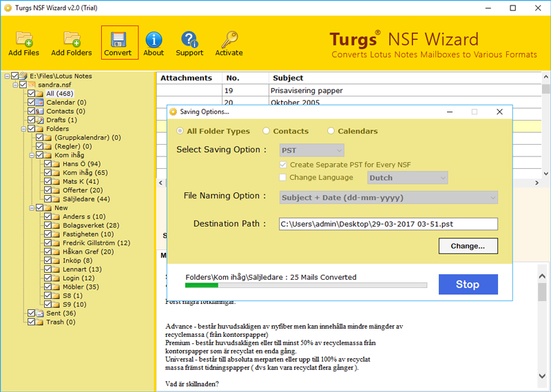Collapse the sandra.nsf tree node
The width and height of the screenshot is (551, 392).
[x=15, y=85]
